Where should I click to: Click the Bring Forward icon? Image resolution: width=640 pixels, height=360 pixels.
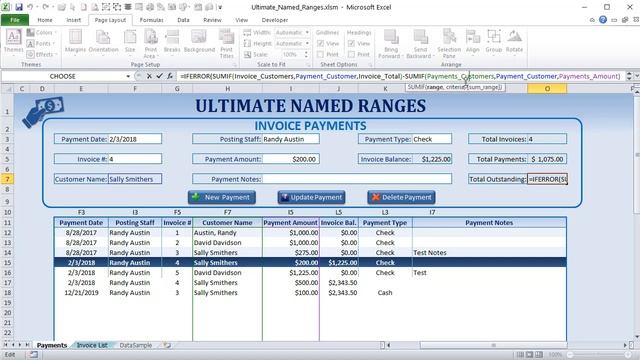(391, 37)
